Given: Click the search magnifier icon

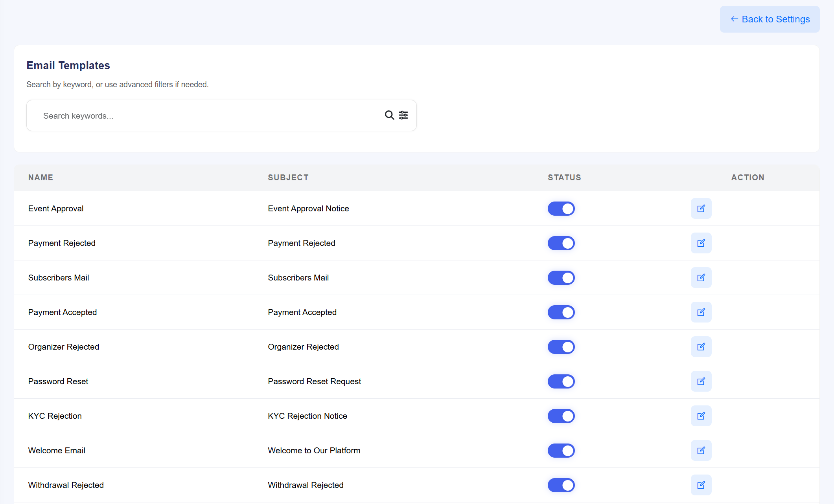Looking at the screenshot, I should click(389, 115).
